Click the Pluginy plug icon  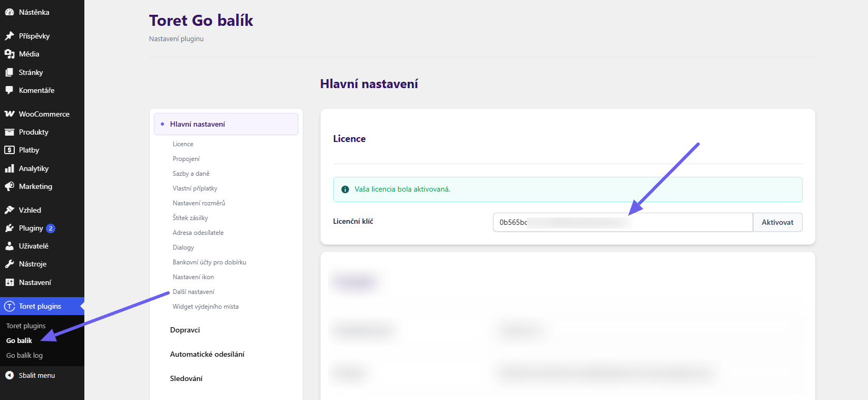click(x=9, y=228)
